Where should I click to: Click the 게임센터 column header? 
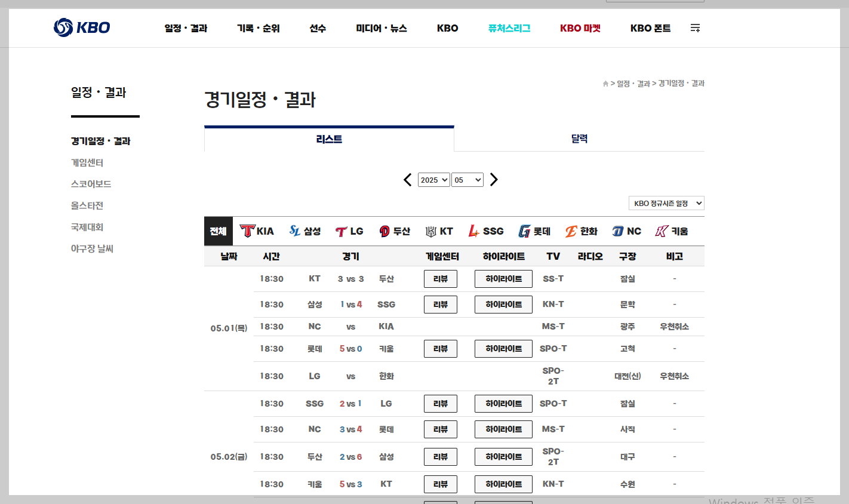click(442, 256)
